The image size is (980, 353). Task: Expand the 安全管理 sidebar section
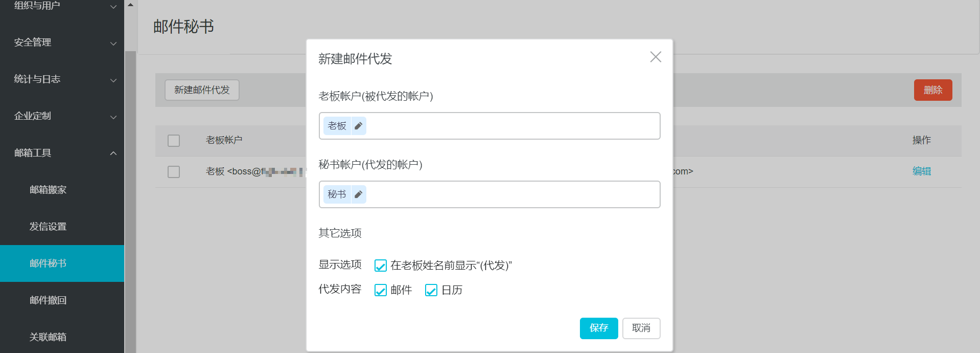tap(62, 42)
